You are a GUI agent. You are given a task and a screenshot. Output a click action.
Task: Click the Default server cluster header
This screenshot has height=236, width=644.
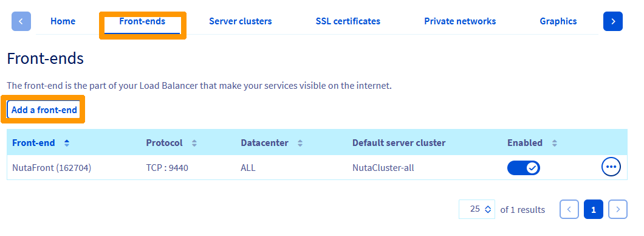coord(399,143)
